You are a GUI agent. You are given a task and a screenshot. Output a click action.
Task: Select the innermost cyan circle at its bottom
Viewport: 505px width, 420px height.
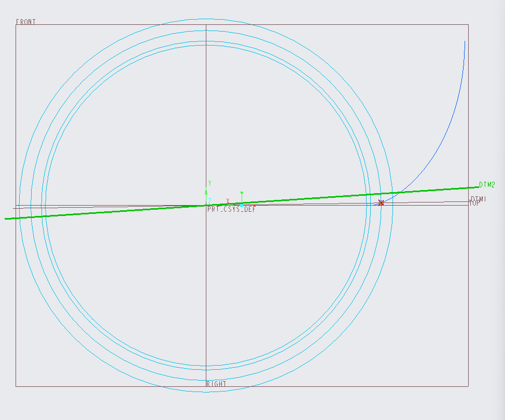[x=206, y=366]
